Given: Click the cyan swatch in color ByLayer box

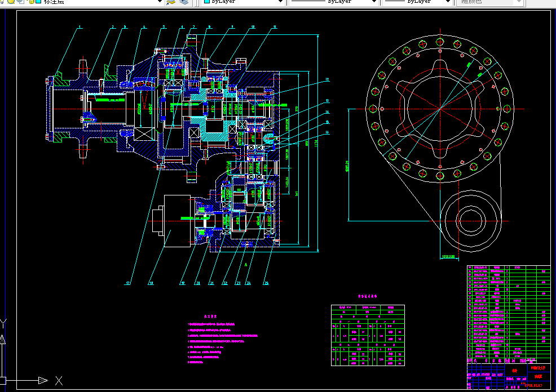Looking at the screenshot, I should tap(207, 2).
